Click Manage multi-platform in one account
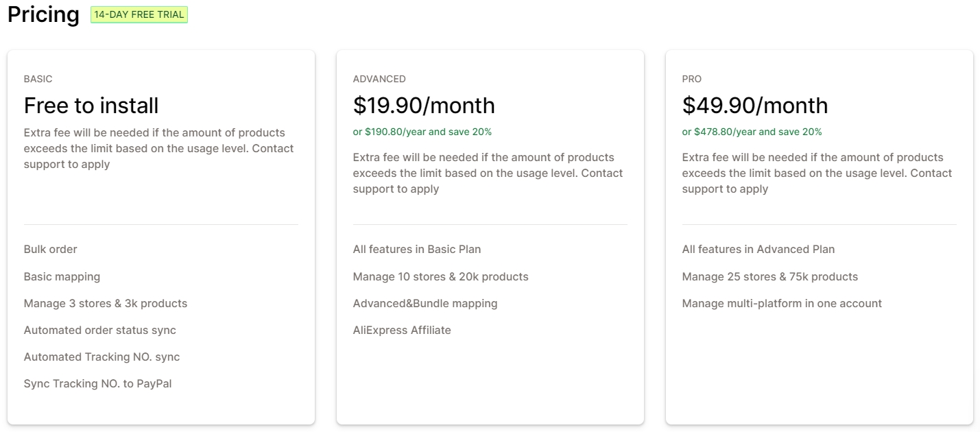This screenshot has width=980, height=432. point(782,304)
